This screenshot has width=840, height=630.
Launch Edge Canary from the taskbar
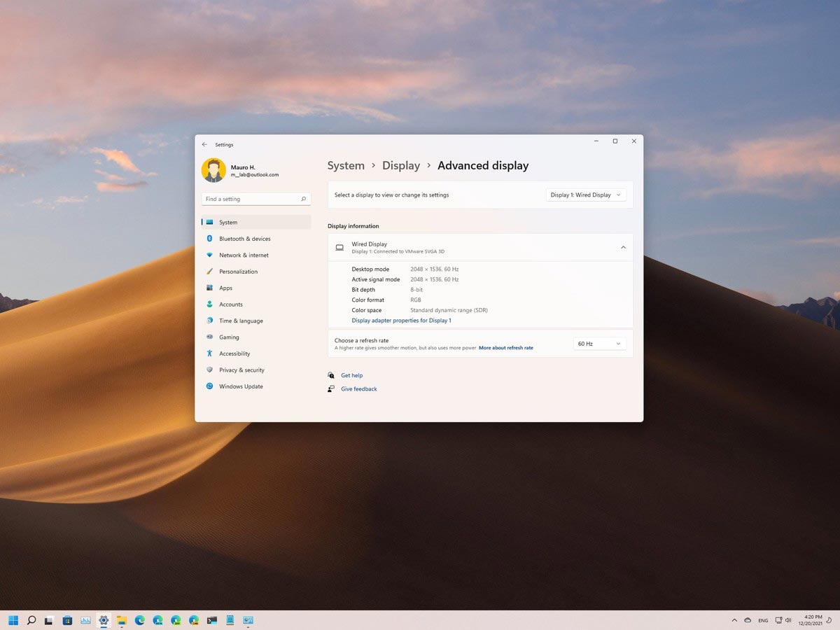[x=194, y=620]
